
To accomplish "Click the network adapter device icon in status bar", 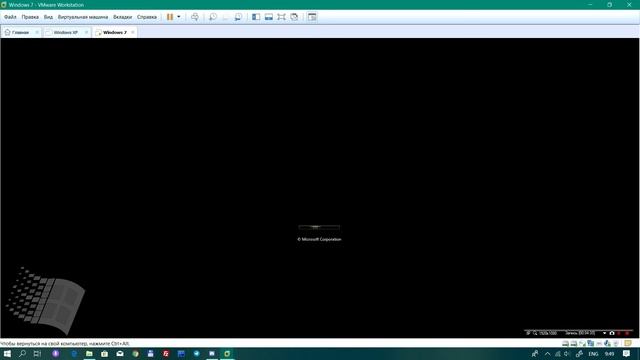I will tap(591, 344).
